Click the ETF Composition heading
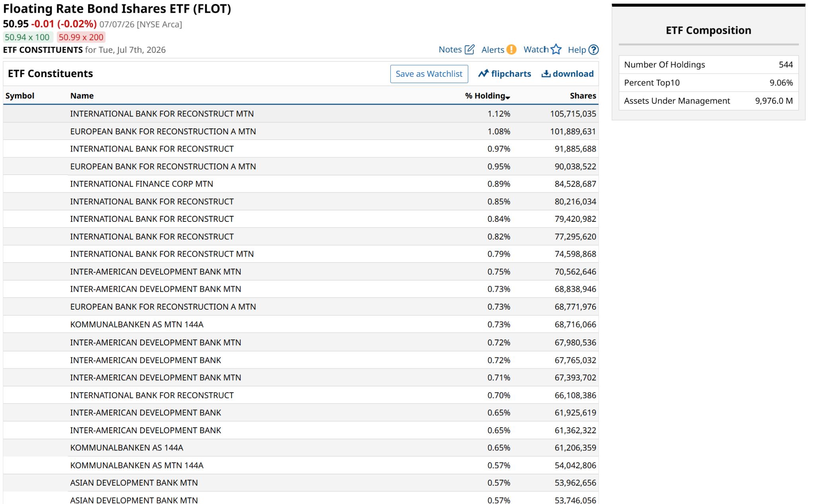This screenshot has width=814, height=504. pyautogui.click(x=709, y=30)
